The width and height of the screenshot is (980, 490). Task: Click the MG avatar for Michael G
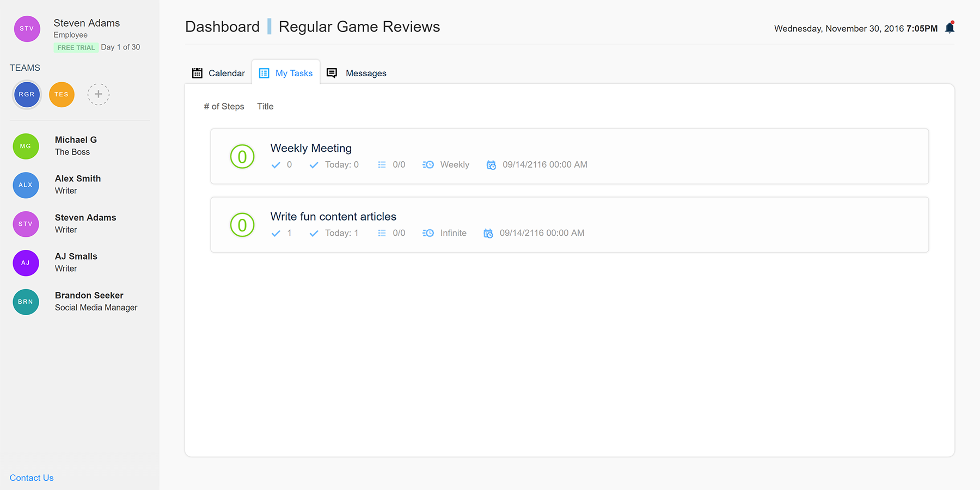point(26,146)
